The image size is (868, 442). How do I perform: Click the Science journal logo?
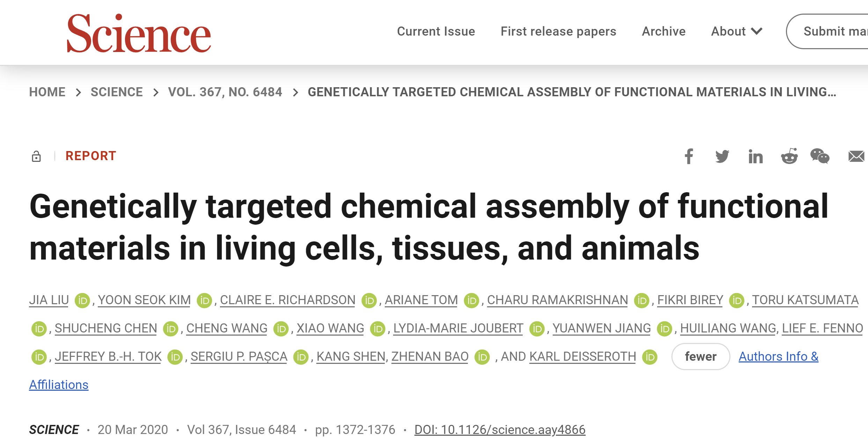coord(139,33)
